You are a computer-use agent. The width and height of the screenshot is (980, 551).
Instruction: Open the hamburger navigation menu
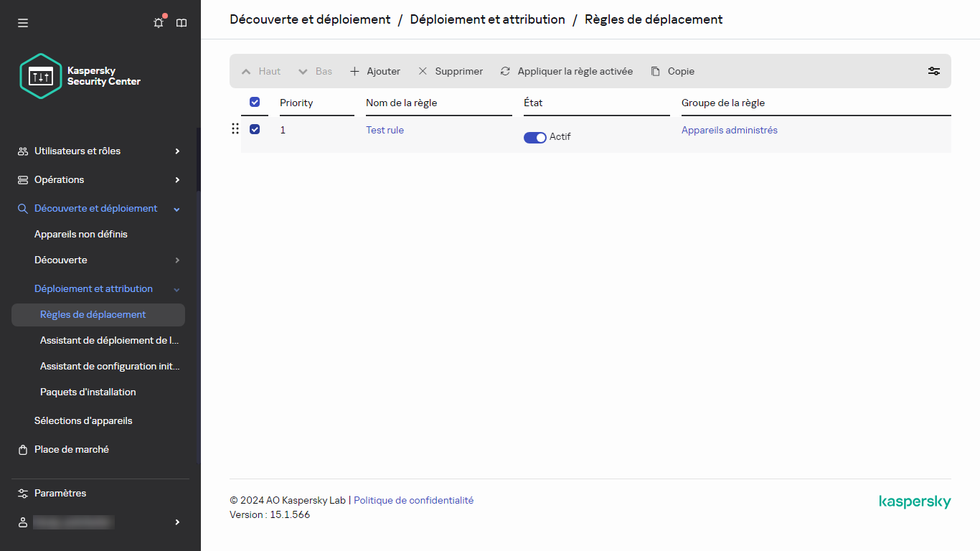pyautogui.click(x=22, y=22)
